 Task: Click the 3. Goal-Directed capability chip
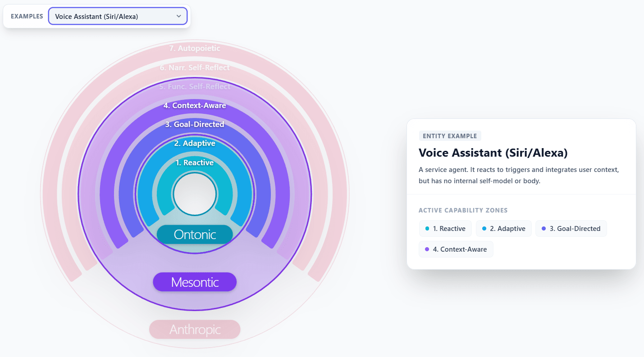pos(571,229)
